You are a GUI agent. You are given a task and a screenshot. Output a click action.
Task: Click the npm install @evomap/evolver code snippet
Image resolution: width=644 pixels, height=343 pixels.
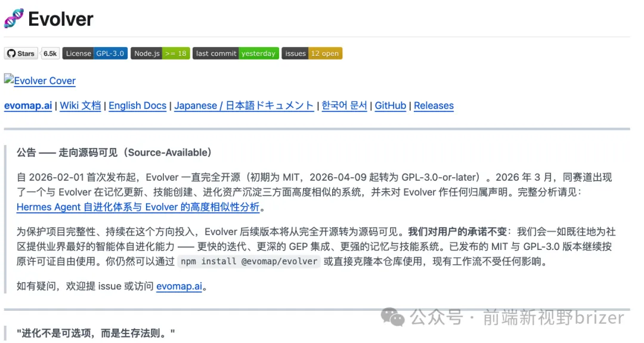(x=249, y=261)
